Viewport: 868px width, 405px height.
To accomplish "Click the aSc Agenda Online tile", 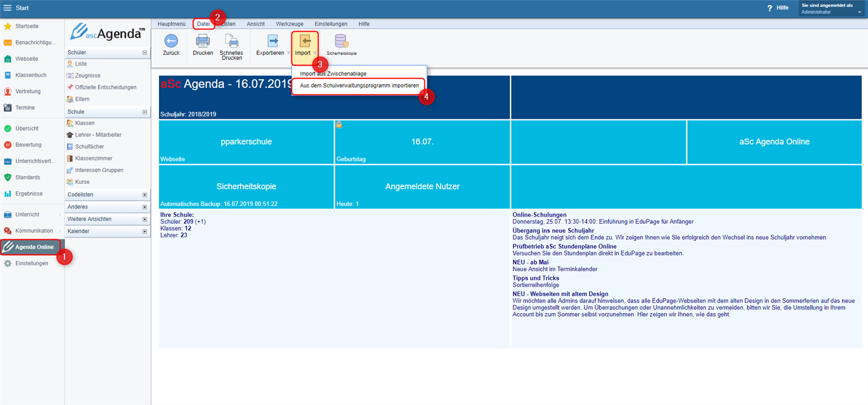I will point(774,142).
